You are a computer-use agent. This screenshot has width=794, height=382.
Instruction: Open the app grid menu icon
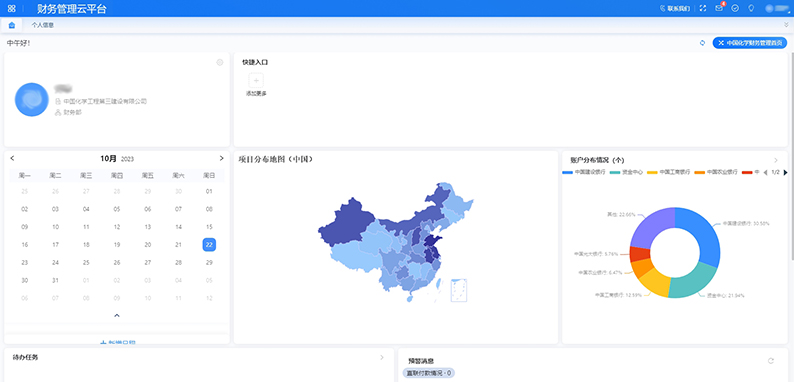(11, 9)
